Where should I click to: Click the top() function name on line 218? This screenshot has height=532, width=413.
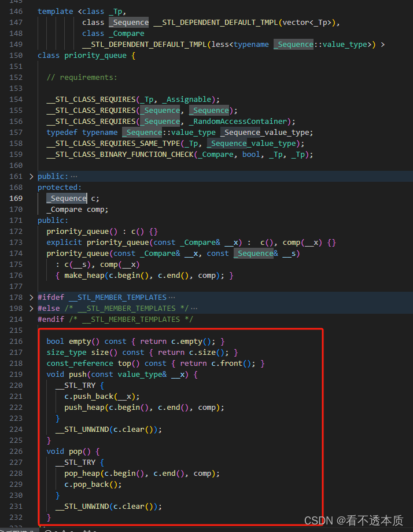[124, 364]
